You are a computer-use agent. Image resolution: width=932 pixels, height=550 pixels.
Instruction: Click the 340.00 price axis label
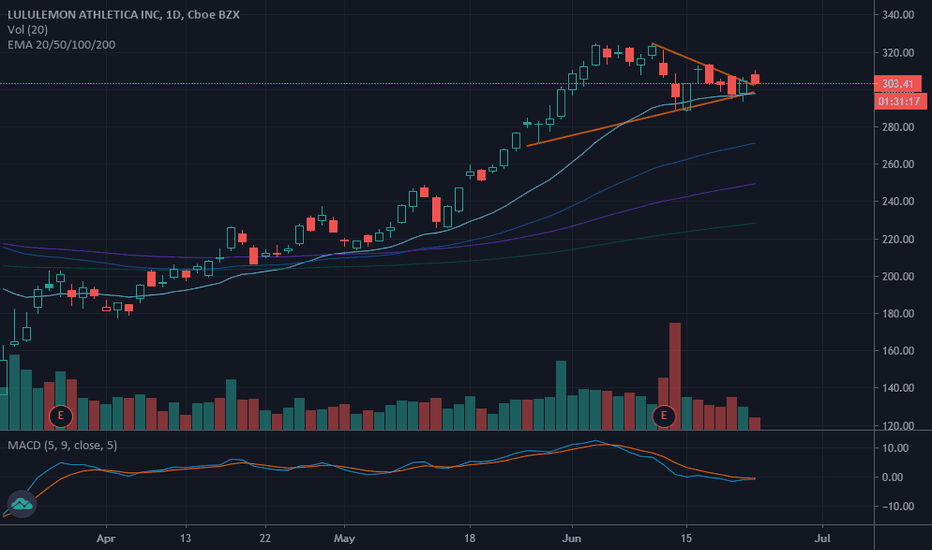coord(898,15)
